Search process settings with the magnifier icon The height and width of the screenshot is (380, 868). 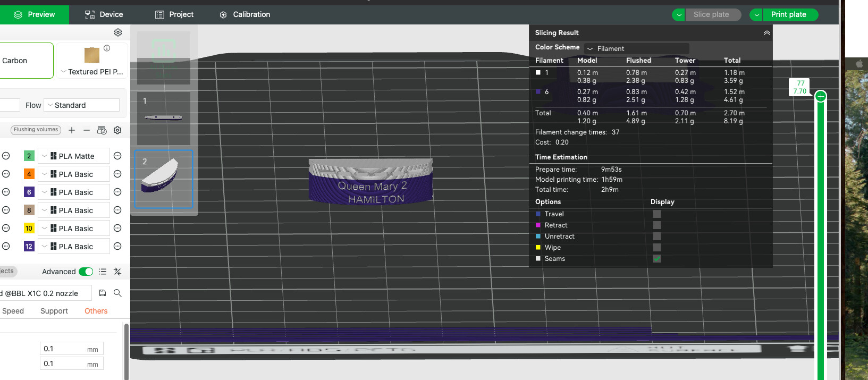(117, 293)
